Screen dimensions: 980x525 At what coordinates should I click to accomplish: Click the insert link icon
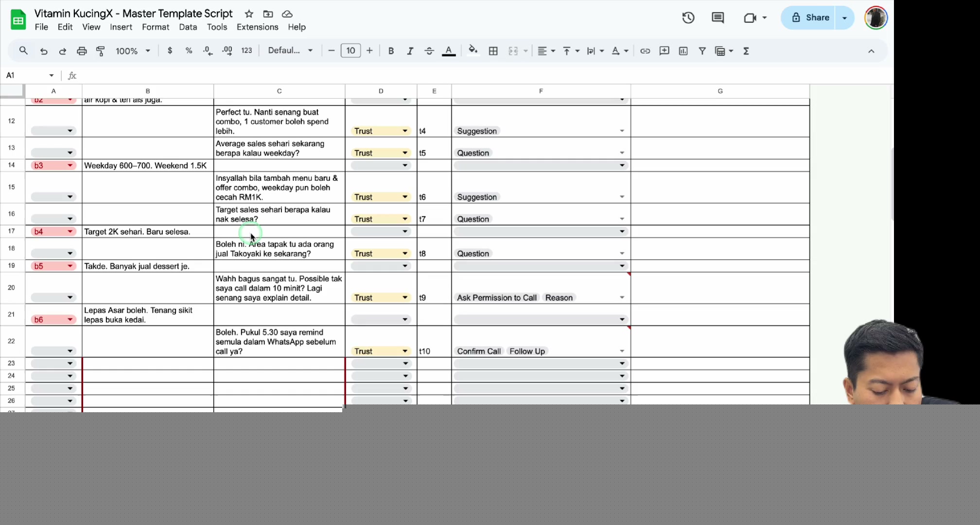(645, 51)
